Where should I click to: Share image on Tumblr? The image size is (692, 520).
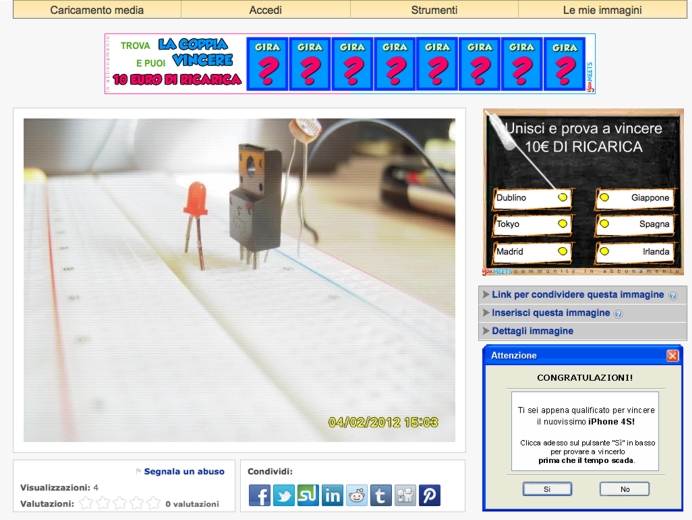pyautogui.click(x=381, y=495)
